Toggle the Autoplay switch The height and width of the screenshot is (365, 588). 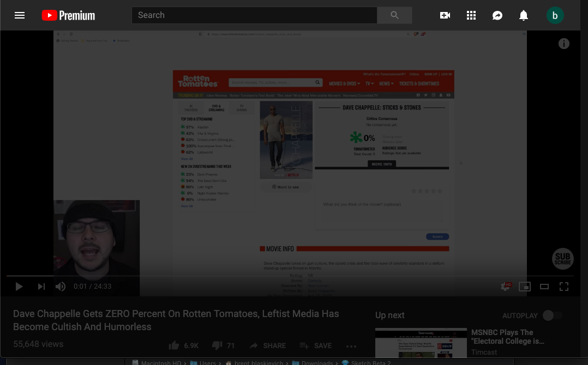(x=552, y=315)
